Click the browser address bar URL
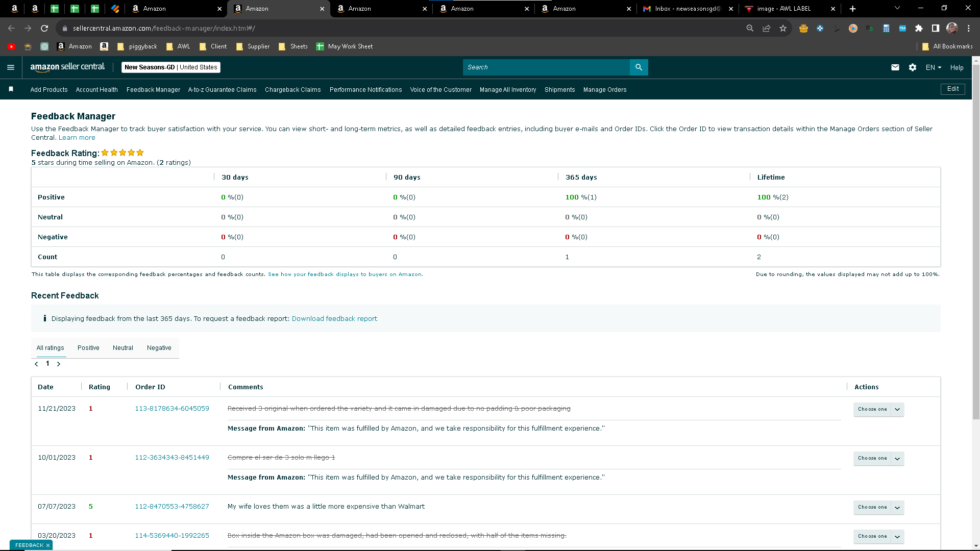The width and height of the screenshot is (980, 551). [164, 29]
